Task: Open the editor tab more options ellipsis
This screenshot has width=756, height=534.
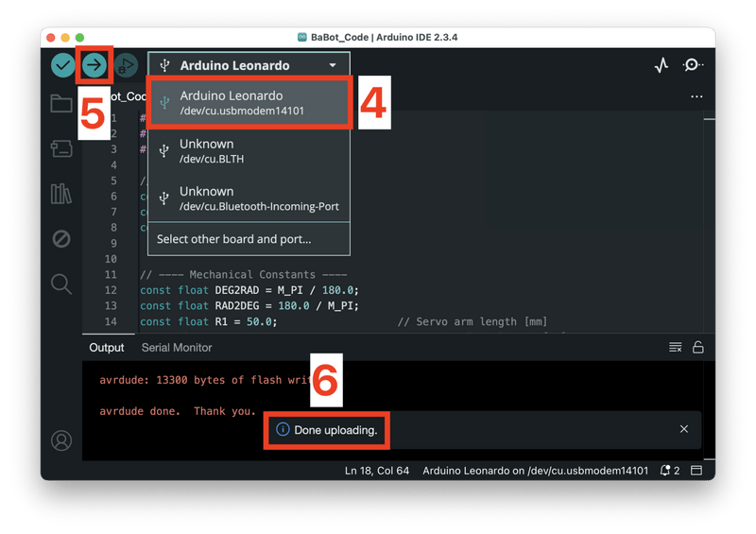Action: pos(696,96)
